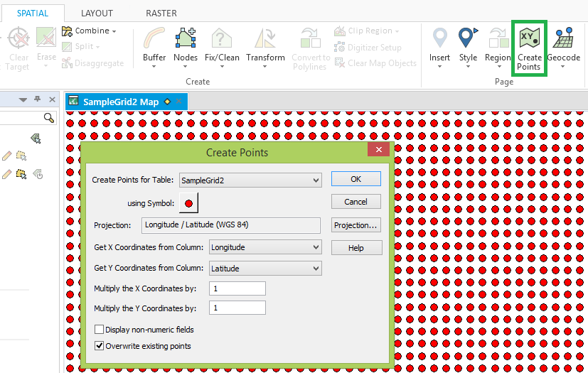Enable Display non-numeric fields

pos(100,330)
